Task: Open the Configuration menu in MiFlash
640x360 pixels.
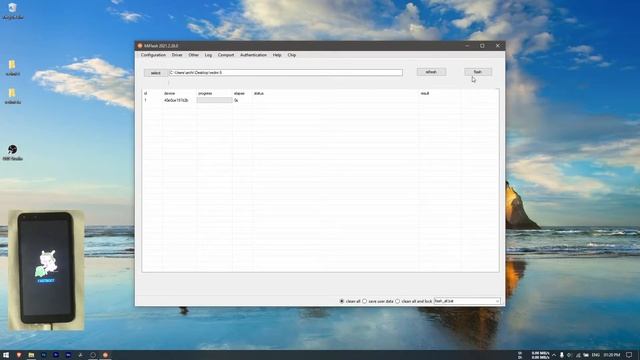Action: point(153,55)
